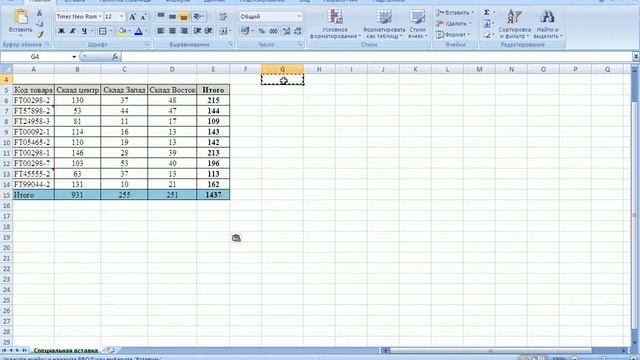
Task: Select row header 20
Action: [x=6, y=248]
